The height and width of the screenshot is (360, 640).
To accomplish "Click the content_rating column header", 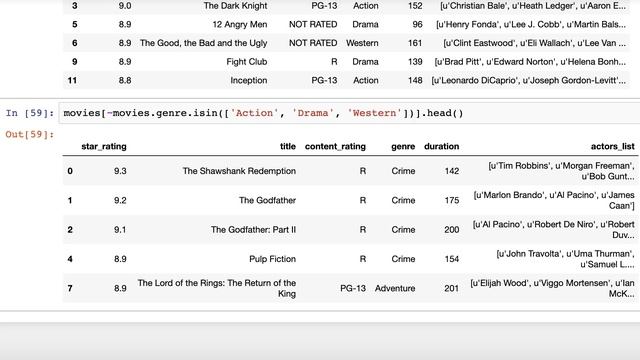I will pos(335,147).
